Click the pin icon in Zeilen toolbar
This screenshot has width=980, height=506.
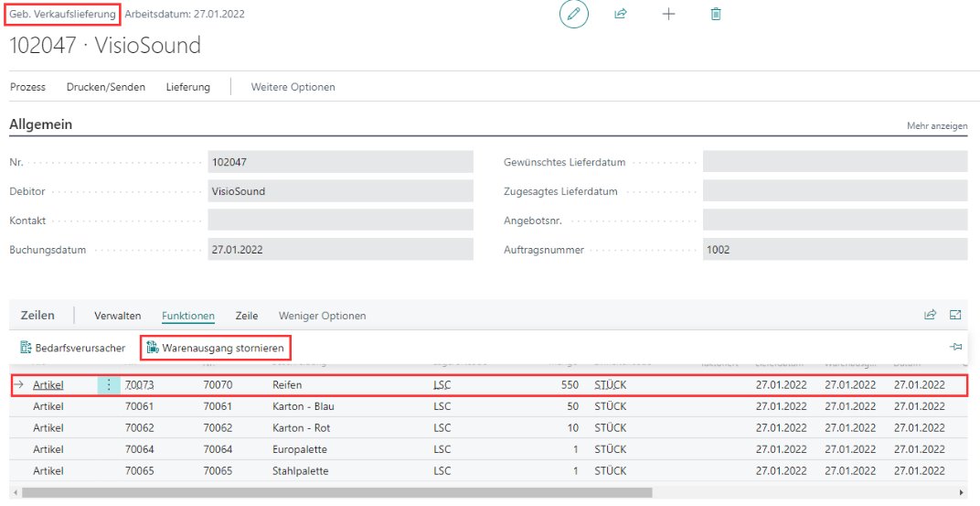point(955,348)
